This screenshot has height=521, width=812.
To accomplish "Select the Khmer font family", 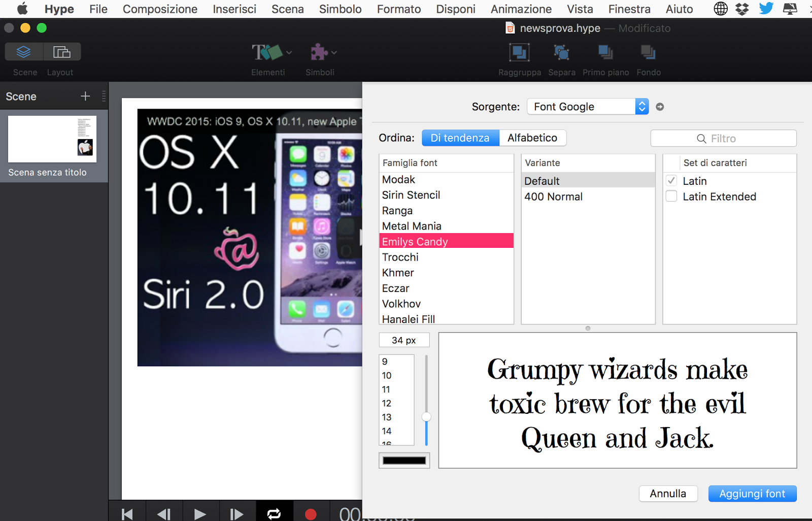I will [x=447, y=273].
